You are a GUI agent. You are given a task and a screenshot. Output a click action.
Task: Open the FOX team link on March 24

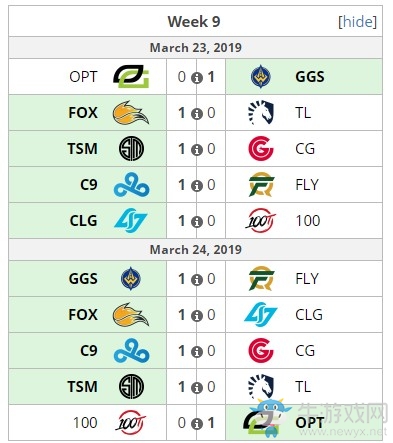[x=83, y=314]
